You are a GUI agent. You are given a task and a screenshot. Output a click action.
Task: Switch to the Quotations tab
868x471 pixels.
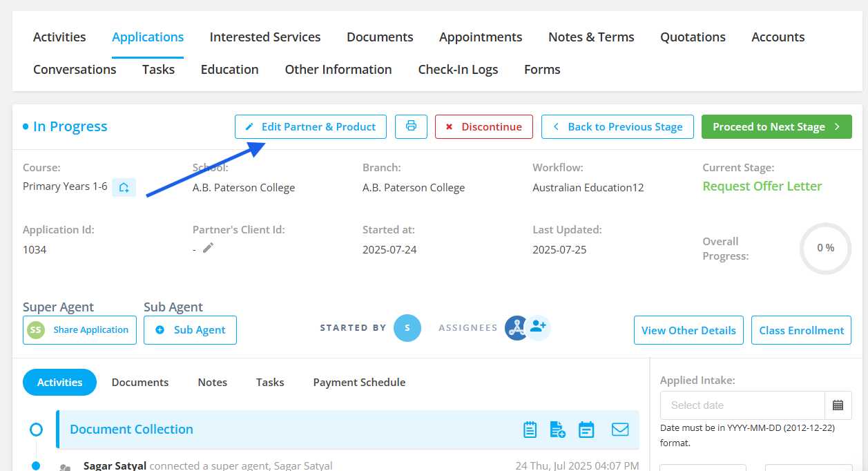(693, 37)
